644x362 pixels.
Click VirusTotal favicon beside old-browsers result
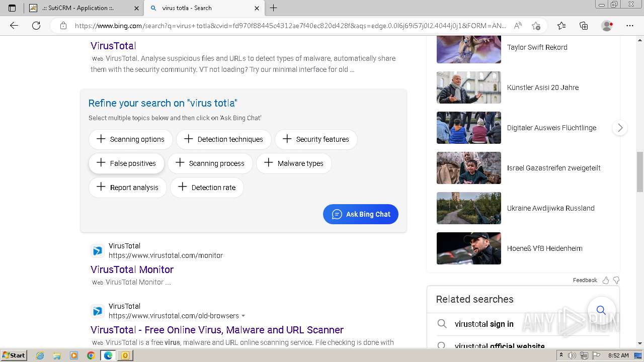pos(98,311)
